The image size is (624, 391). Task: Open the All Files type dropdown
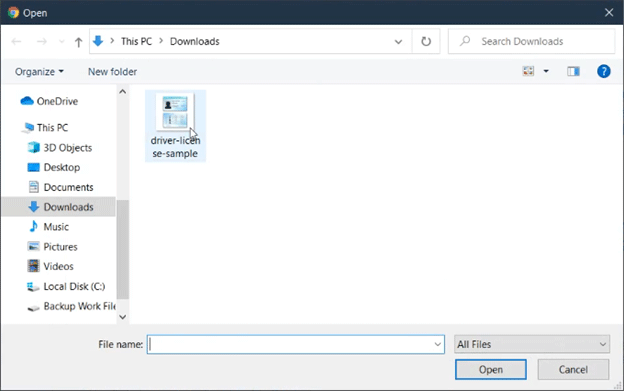tap(532, 344)
